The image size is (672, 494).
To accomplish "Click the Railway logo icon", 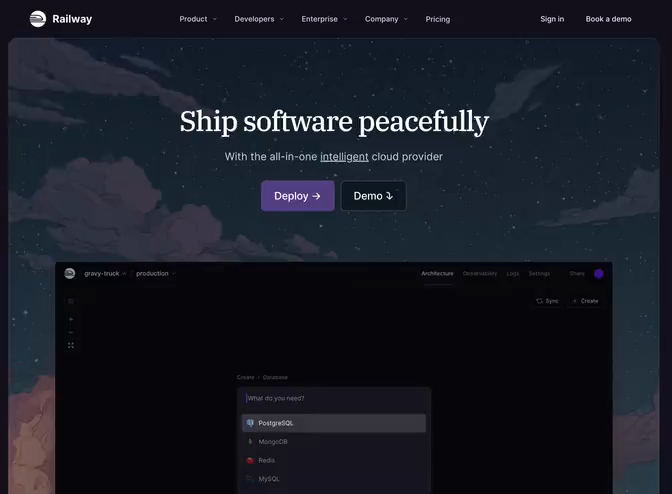I will coord(38,19).
